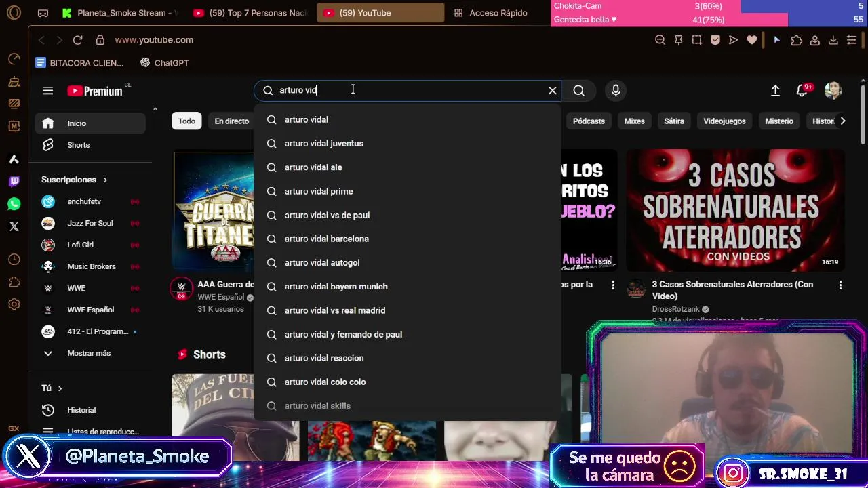Select the Misterio filter chip
The width and height of the screenshot is (868, 488).
coord(779,121)
